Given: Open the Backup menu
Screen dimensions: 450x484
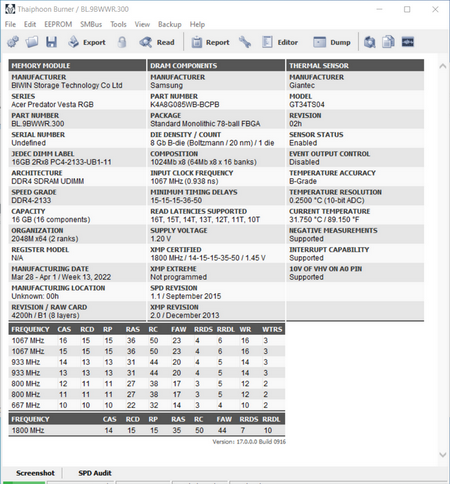Looking at the screenshot, I should pyautogui.click(x=170, y=24).
